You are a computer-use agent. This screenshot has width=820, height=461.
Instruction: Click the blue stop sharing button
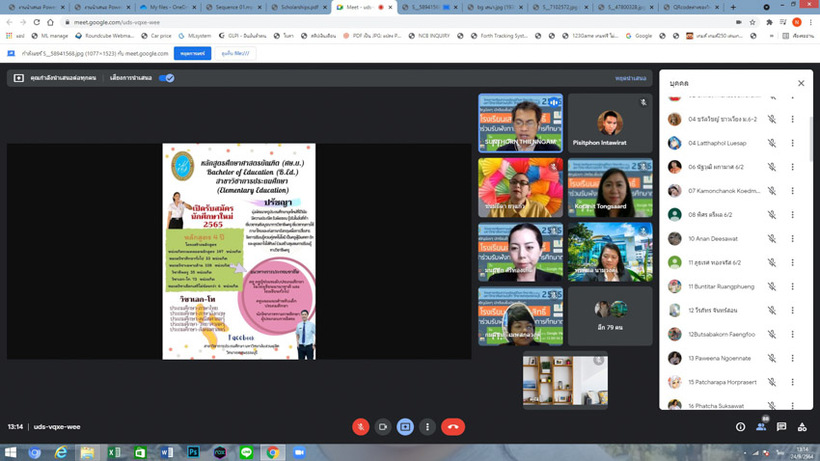point(192,53)
